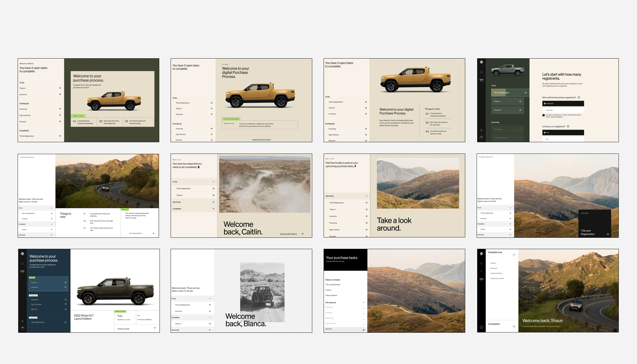Open Schedule Pickup in Shaun mockup task list
This screenshot has width=637, height=364.
(496, 273)
